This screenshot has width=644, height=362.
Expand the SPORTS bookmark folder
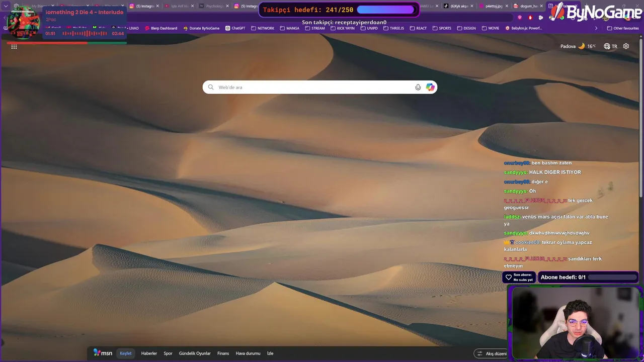442,28
